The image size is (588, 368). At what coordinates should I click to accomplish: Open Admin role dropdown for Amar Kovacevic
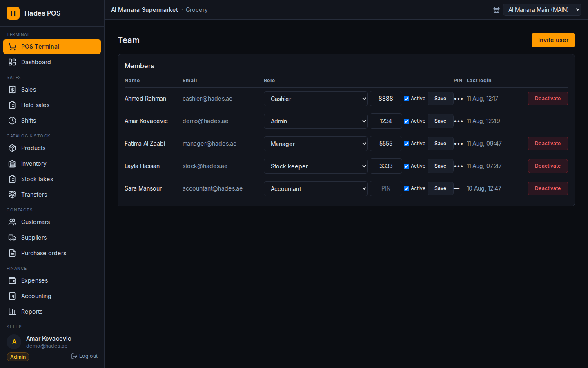point(316,121)
